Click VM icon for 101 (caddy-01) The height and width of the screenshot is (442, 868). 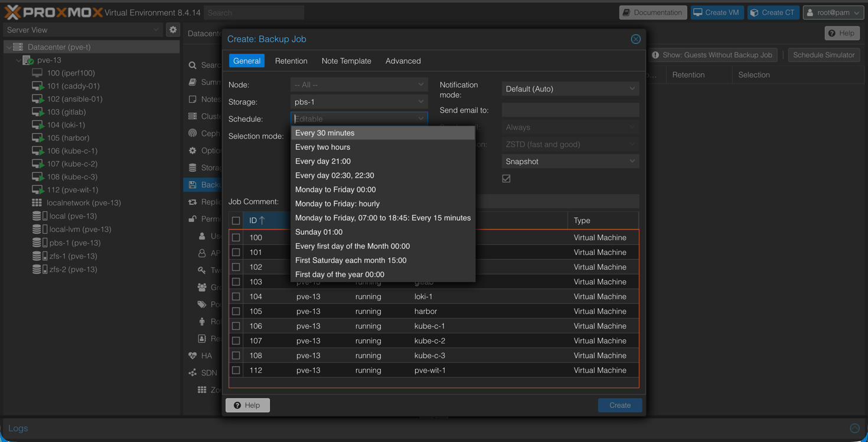pyautogui.click(x=38, y=86)
